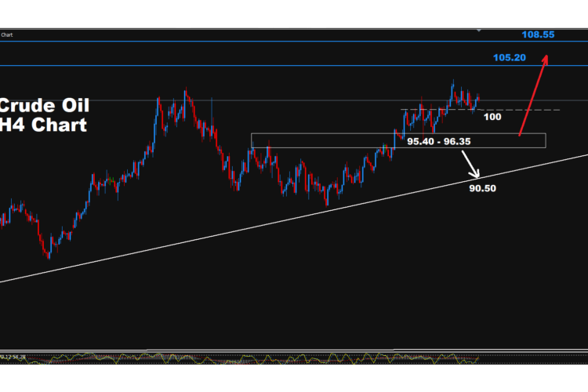
Task: Select the 90.50 trendline target label
Action: click(x=483, y=188)
